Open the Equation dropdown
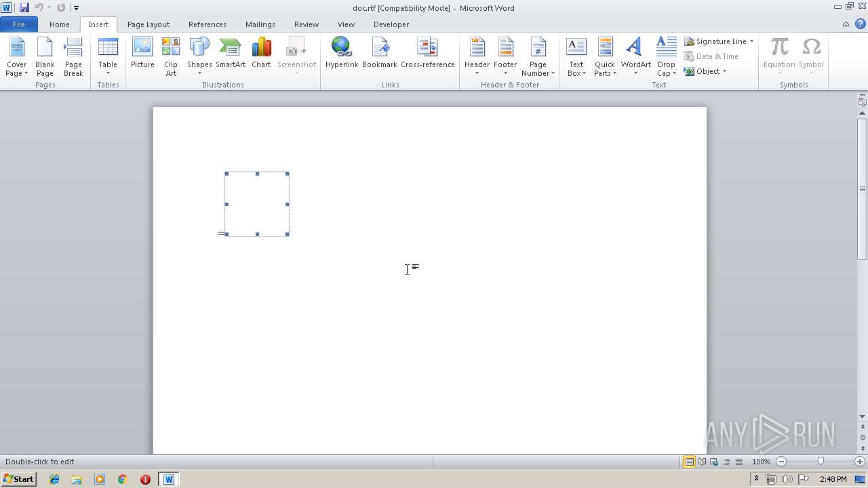 pyautogui.click(x=779, y=57)
